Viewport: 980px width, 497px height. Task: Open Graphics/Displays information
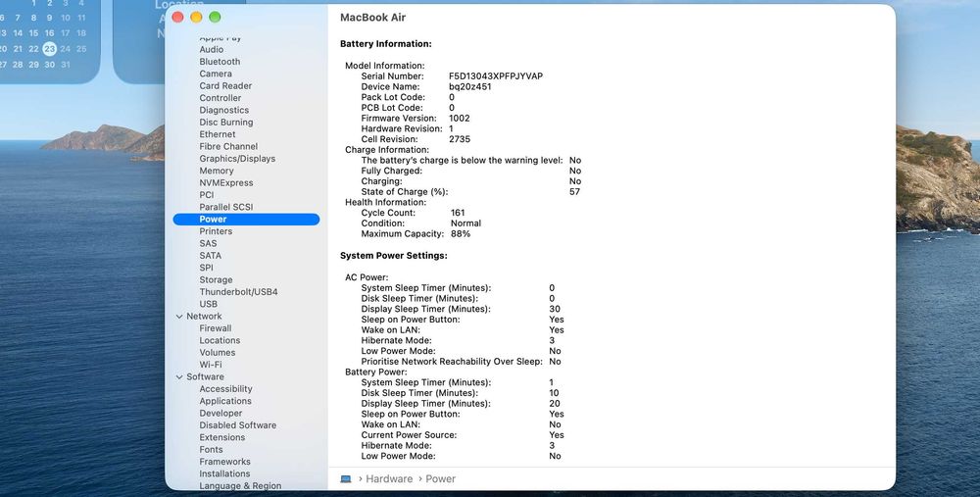tap(237, 159)
